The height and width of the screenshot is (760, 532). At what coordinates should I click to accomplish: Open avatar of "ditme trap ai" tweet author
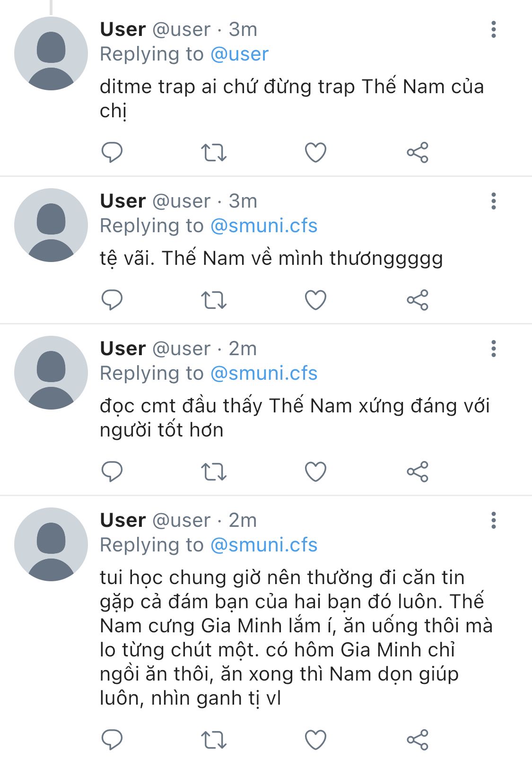pos(51,53)
